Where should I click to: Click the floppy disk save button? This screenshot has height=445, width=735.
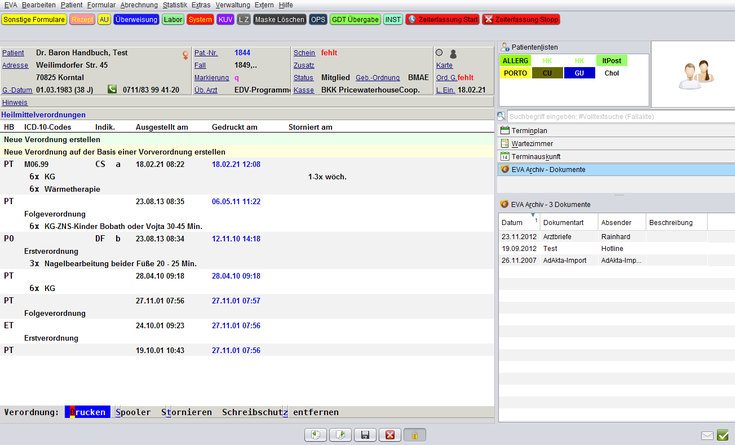[365, 435]
